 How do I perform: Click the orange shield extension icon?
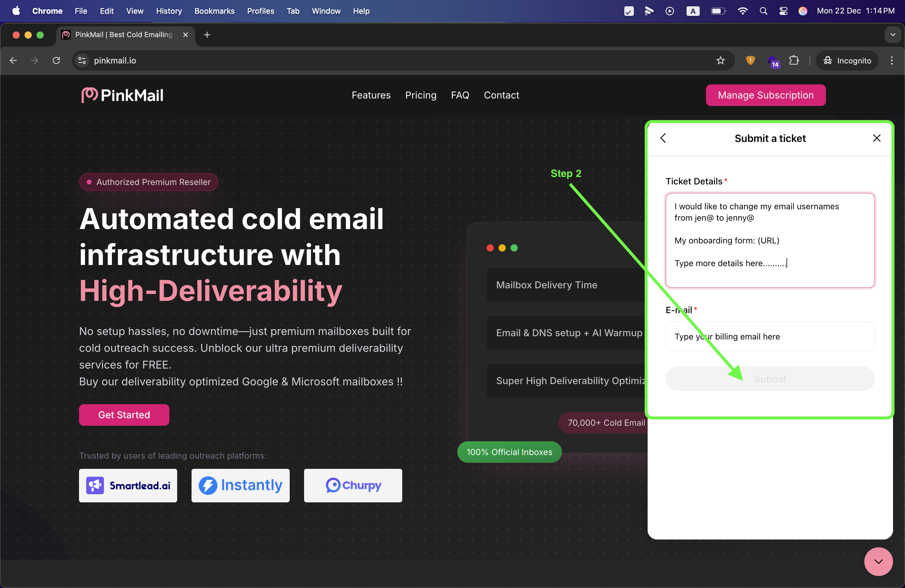click(750, 60)
